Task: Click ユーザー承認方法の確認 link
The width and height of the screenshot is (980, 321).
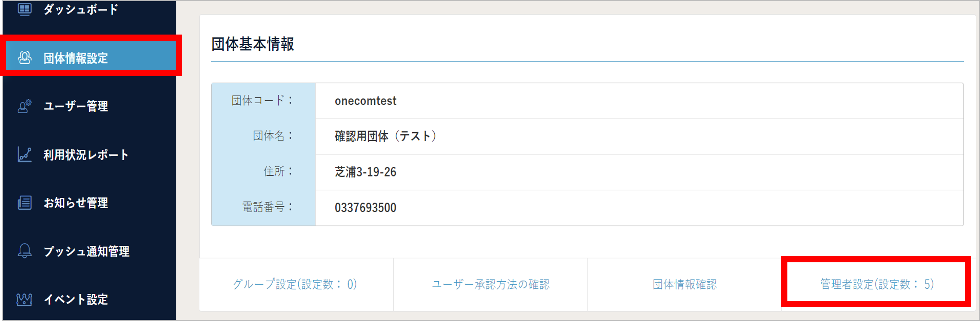Action: click(490, 284)
